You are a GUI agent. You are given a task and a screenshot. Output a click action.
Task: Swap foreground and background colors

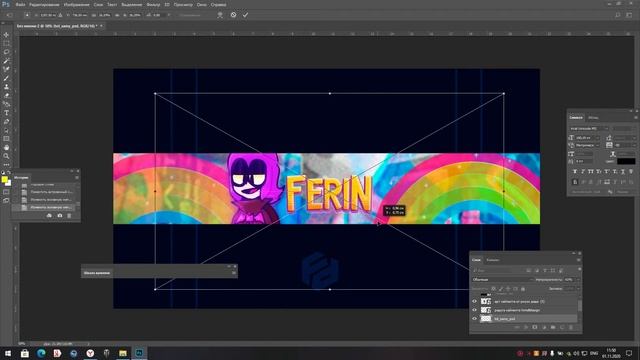click(x=9, y=173)
